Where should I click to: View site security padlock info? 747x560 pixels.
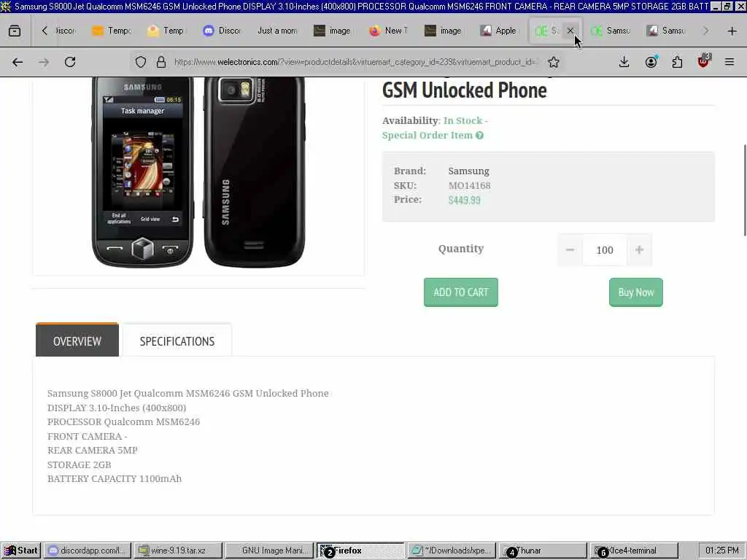[161, 62]
